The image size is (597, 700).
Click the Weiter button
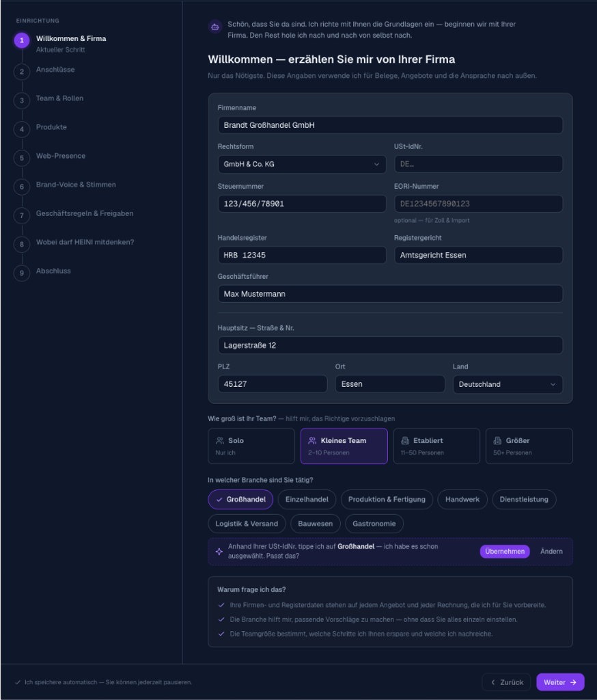pyautogui.click(x=560, y=682)
